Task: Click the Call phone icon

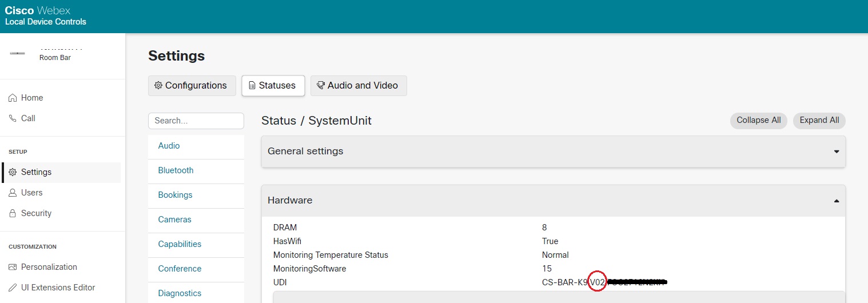Action: 13,118
